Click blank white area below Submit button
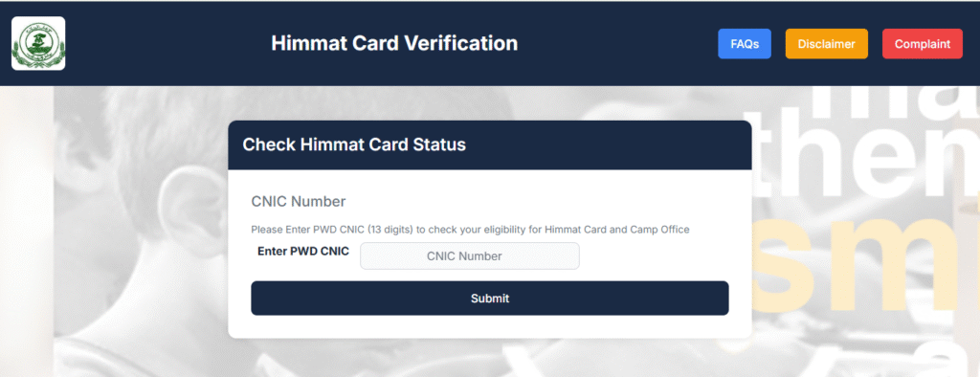Screen dimensions: 980x377 click(490, 326)
